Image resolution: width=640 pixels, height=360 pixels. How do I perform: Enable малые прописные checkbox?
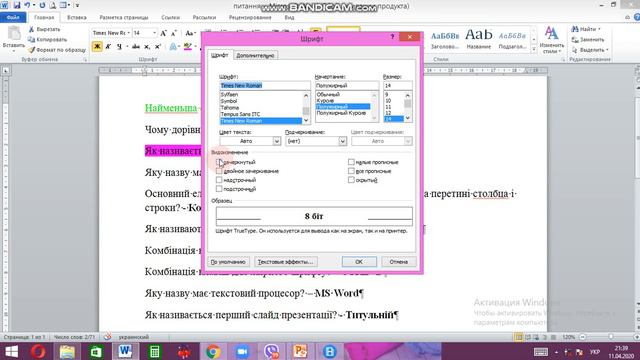pos(351,162)
